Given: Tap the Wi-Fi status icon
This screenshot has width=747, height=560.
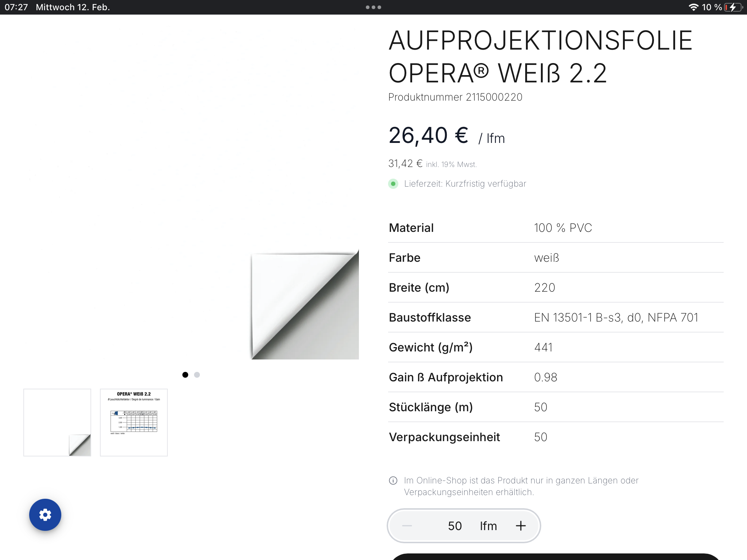Looking at the screenshot, I should click(x=693, y=7).
